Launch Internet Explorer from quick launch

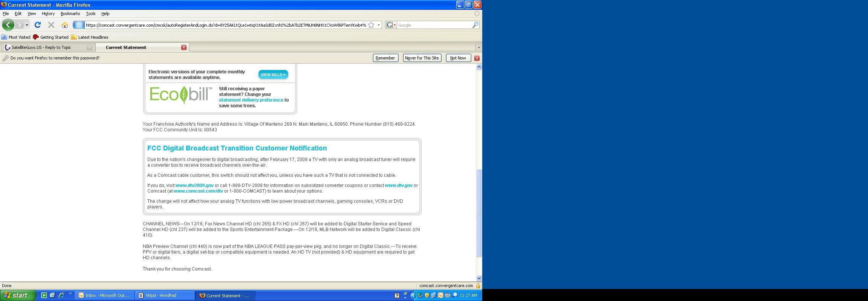[61, 295]
